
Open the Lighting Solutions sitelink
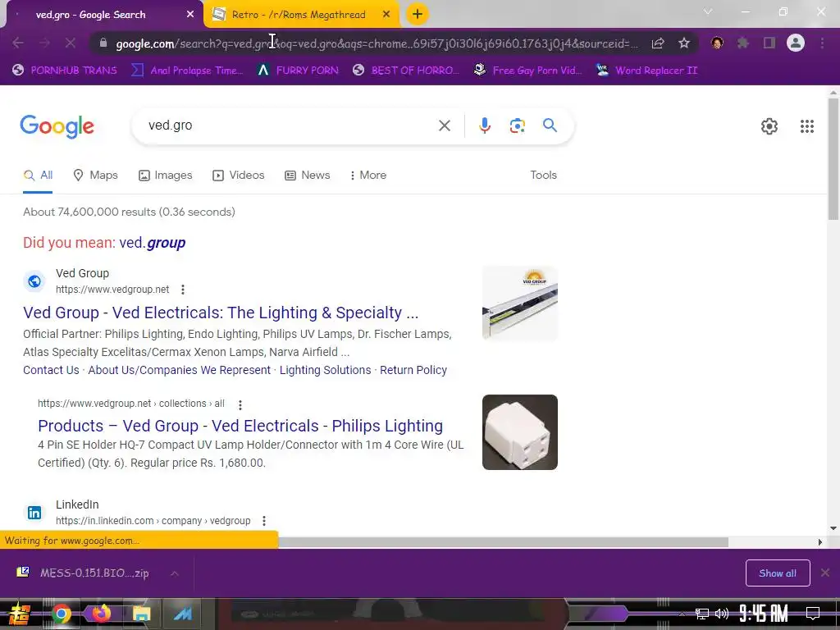click(325, 370)
